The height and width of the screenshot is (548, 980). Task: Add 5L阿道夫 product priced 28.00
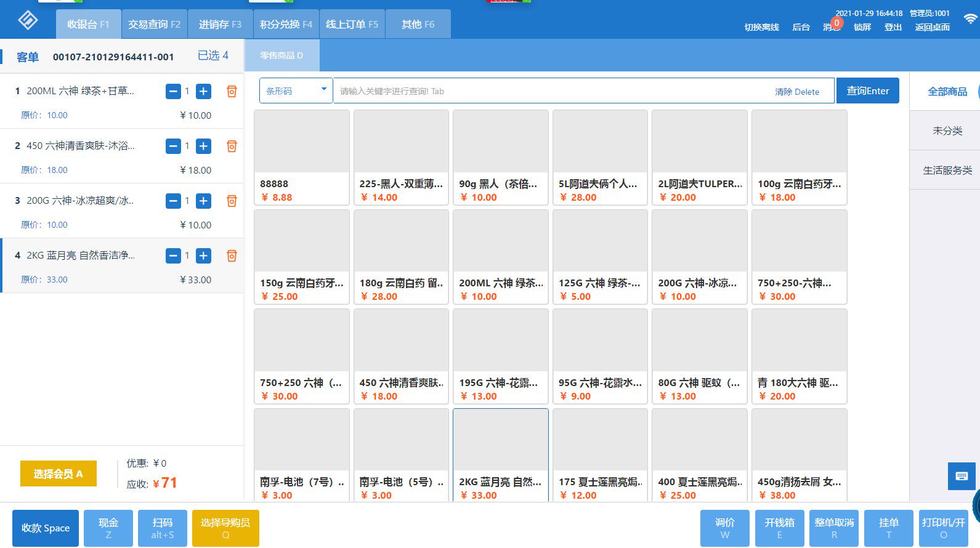601,158
